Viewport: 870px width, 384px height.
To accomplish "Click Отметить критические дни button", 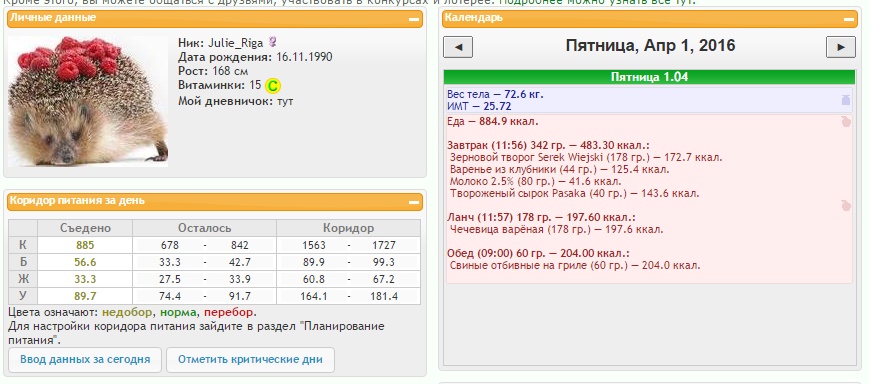I will 250,360.
